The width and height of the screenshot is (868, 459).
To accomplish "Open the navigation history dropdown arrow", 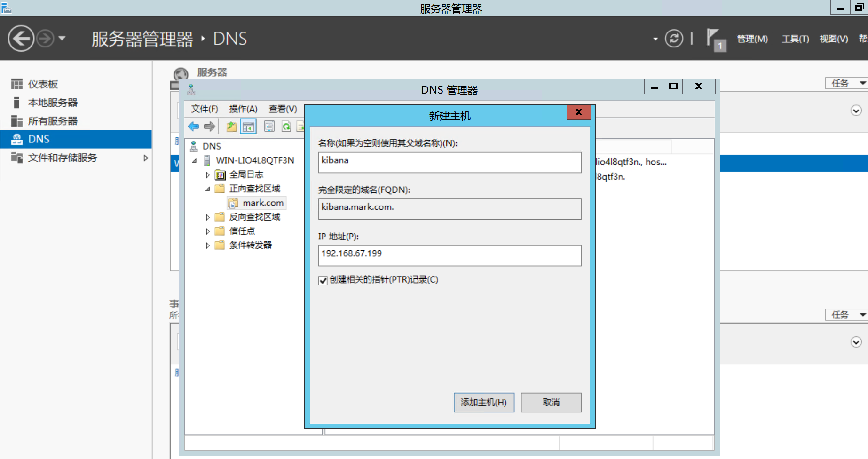I will (x=62, y=39).
